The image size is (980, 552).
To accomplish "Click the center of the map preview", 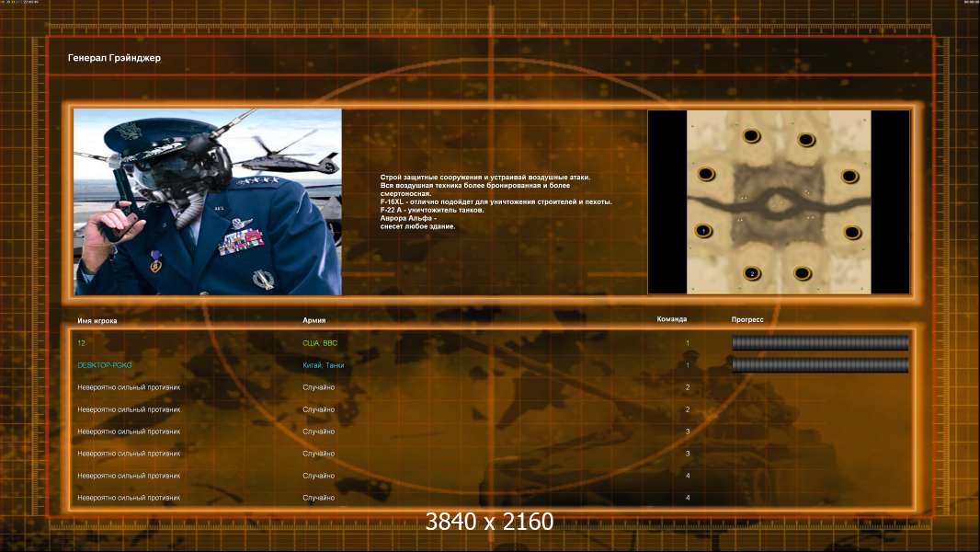I will pyautogui.click(x=779, y=202).
